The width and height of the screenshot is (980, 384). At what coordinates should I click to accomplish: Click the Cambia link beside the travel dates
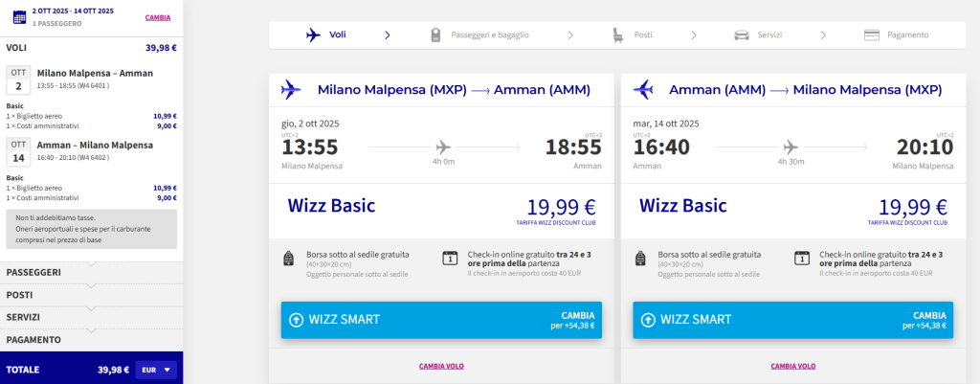pyautogui.click(x=158, y=17)
